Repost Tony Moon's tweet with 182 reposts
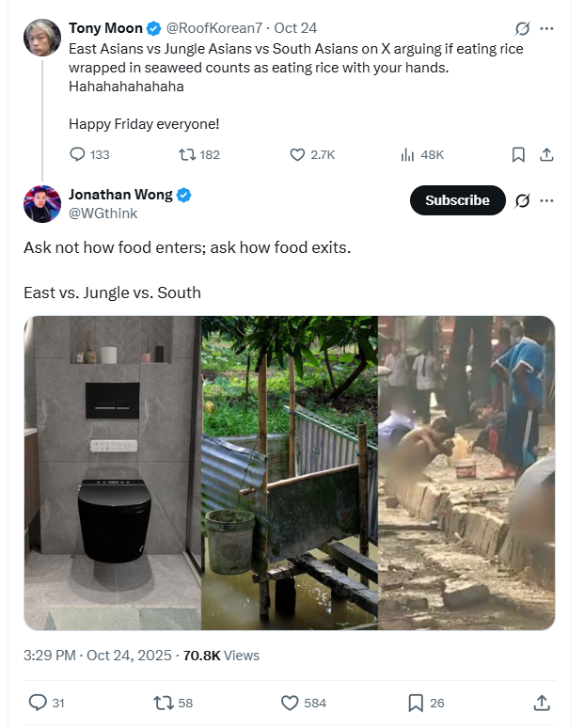584x728 pixels. click(187, 154)
